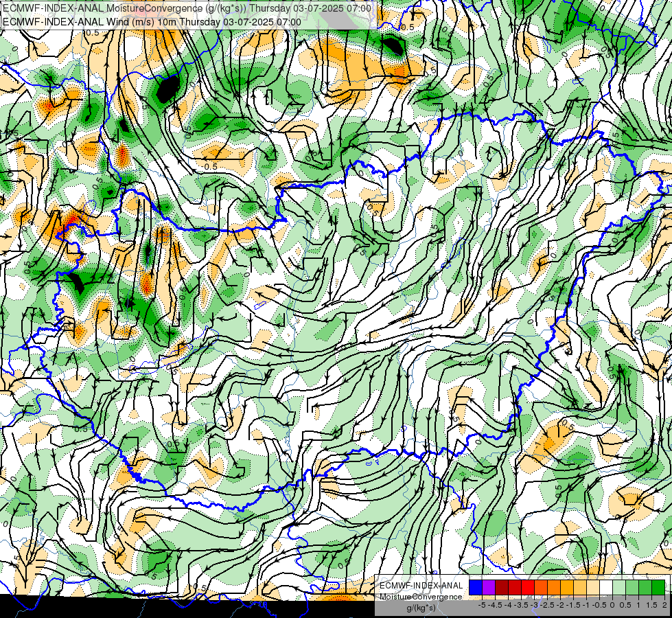Select the palest green swatch between 0 and 0.5
This screenshot has height=618, width=672.
point(620,588)
